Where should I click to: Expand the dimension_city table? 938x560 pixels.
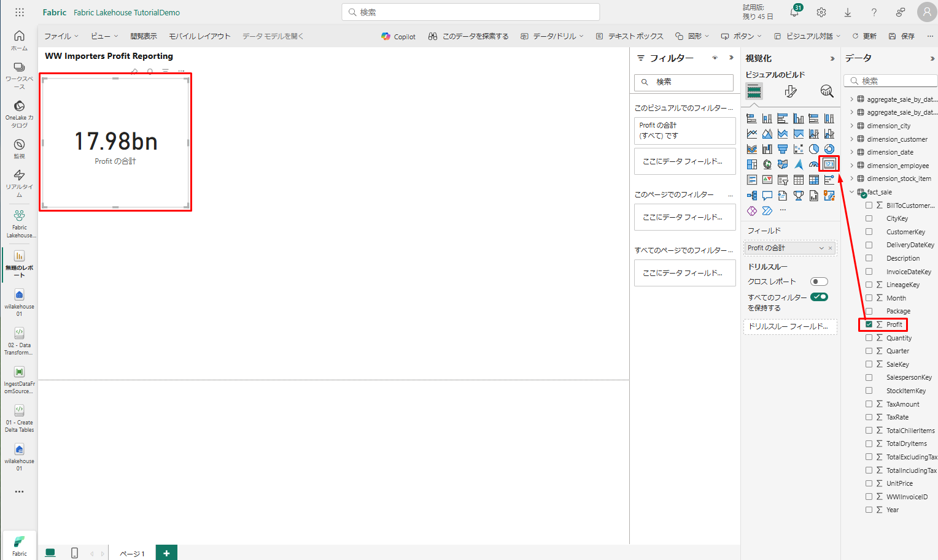[852, 126]
